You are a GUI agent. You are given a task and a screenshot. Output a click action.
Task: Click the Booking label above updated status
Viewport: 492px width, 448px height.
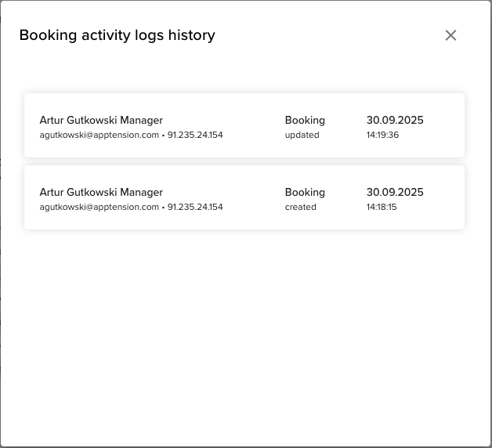pos(305,120)
